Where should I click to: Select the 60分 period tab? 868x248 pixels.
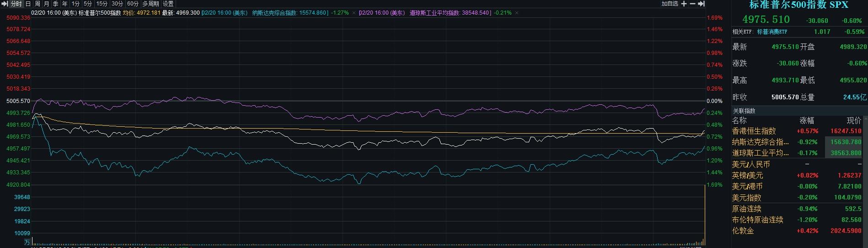point(133,4)
